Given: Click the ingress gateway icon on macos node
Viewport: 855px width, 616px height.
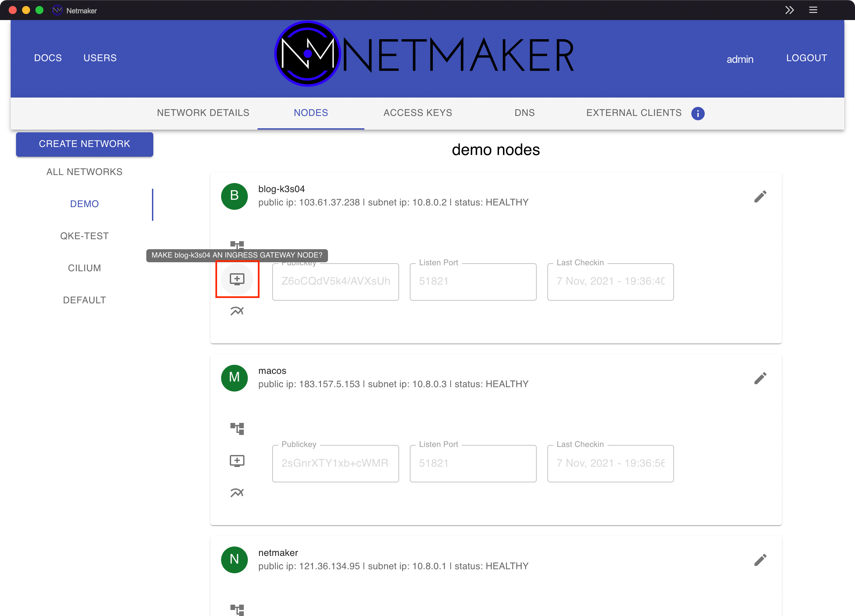Looking at the screenshot, I should pos(237,460).
